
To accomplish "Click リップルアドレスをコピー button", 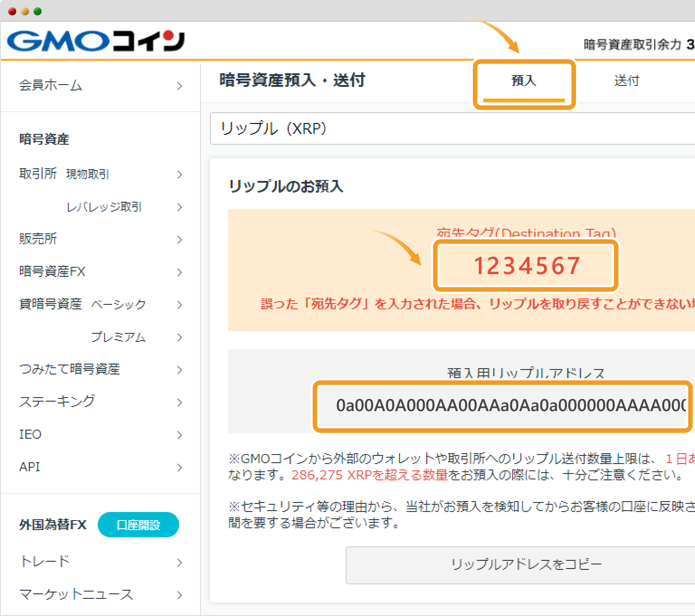I will pyautogui.click(x=520, y=565).
